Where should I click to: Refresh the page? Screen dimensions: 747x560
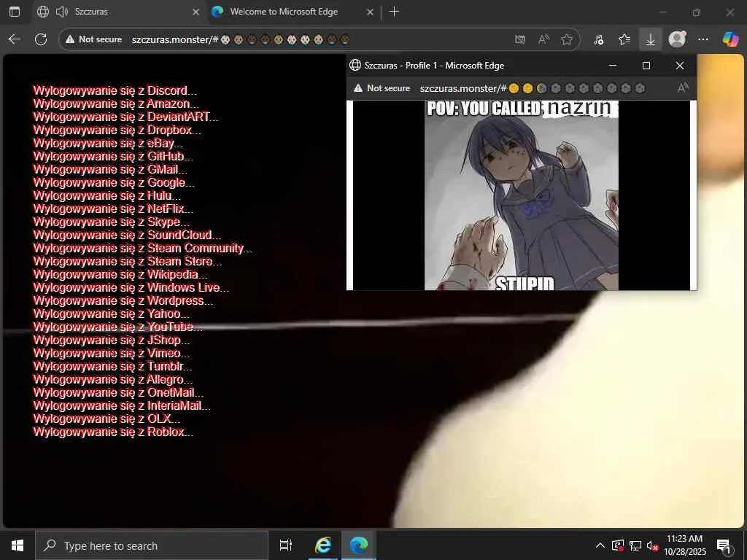[x=41, y=39]
